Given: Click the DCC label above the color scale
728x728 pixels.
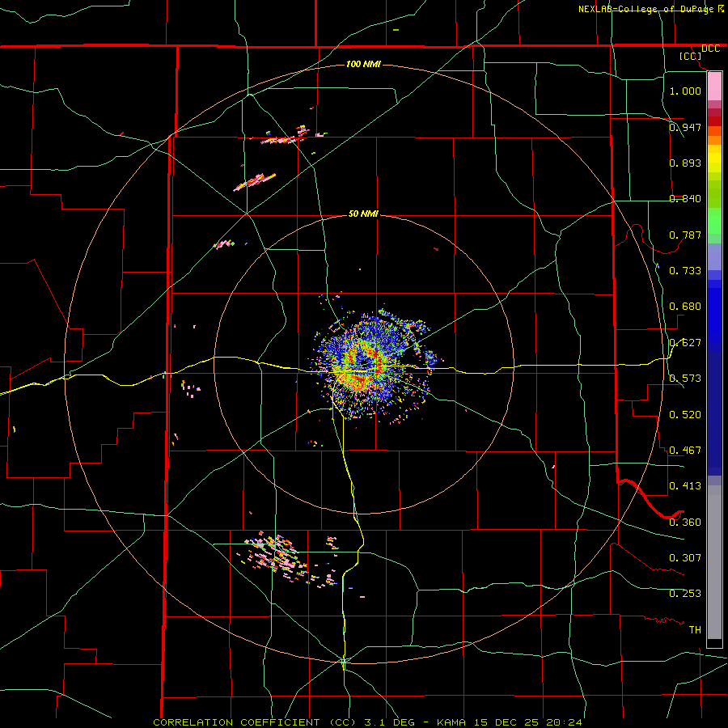Looking at the screenshot, I should [x=710, y=49].
